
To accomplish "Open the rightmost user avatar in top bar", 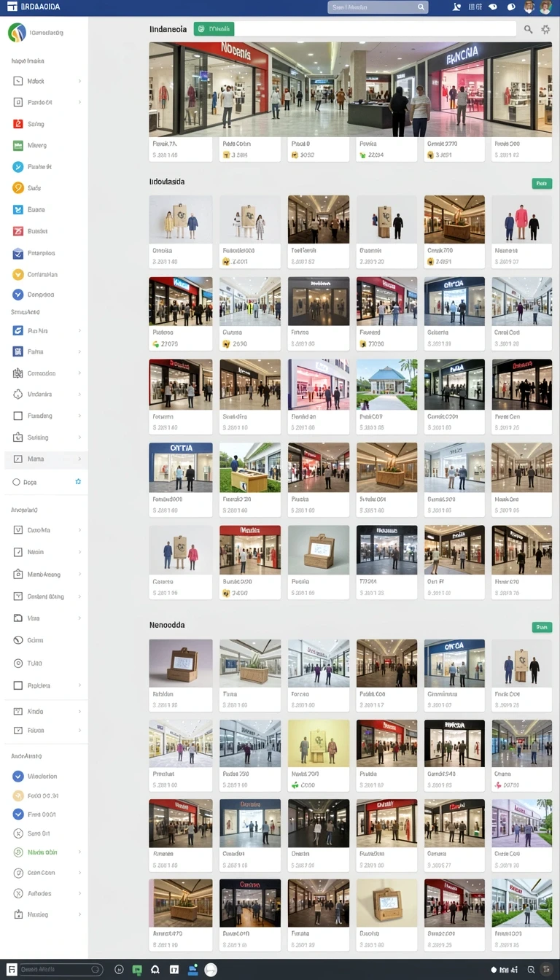I will pyautogui.click(x=545, y=7).
